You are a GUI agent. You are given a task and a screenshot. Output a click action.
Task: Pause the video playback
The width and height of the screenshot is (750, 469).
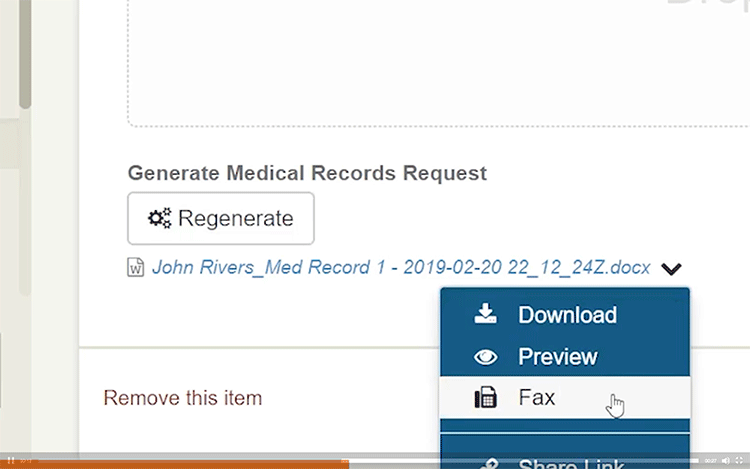pyautogui.click(x=11, y=461)
